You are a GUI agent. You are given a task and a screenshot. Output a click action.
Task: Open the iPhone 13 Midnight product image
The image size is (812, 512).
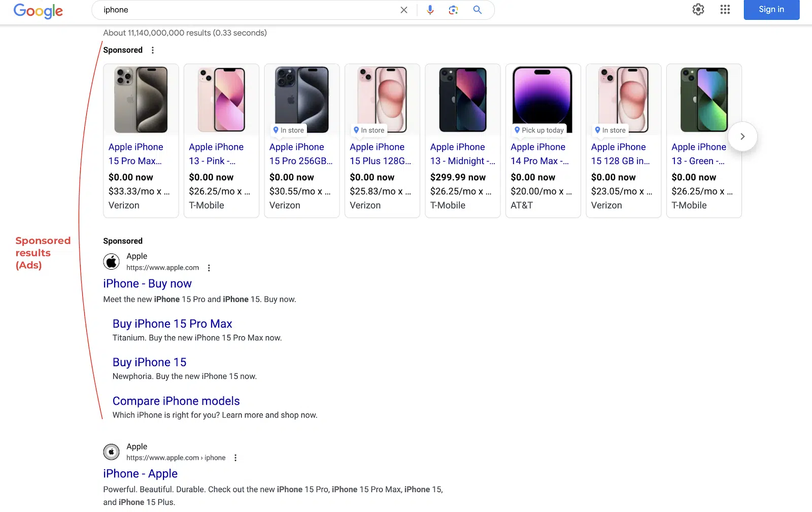point(463,100)
